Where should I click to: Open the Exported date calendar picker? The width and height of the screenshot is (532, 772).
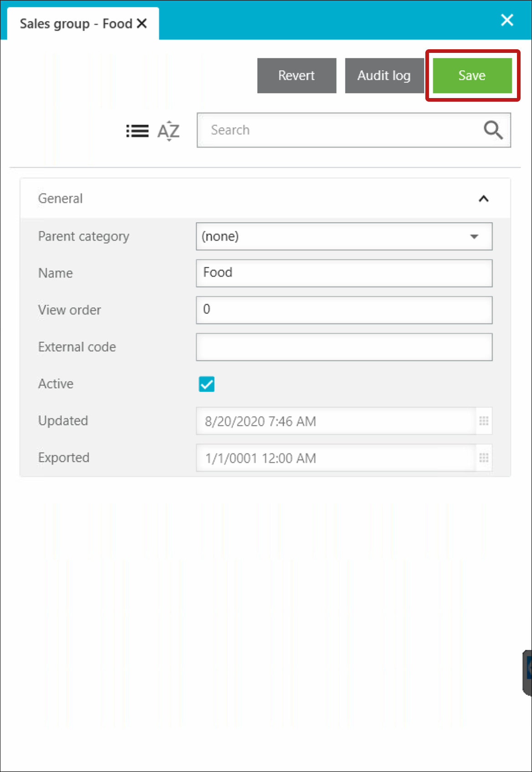[x=484, y=458]
